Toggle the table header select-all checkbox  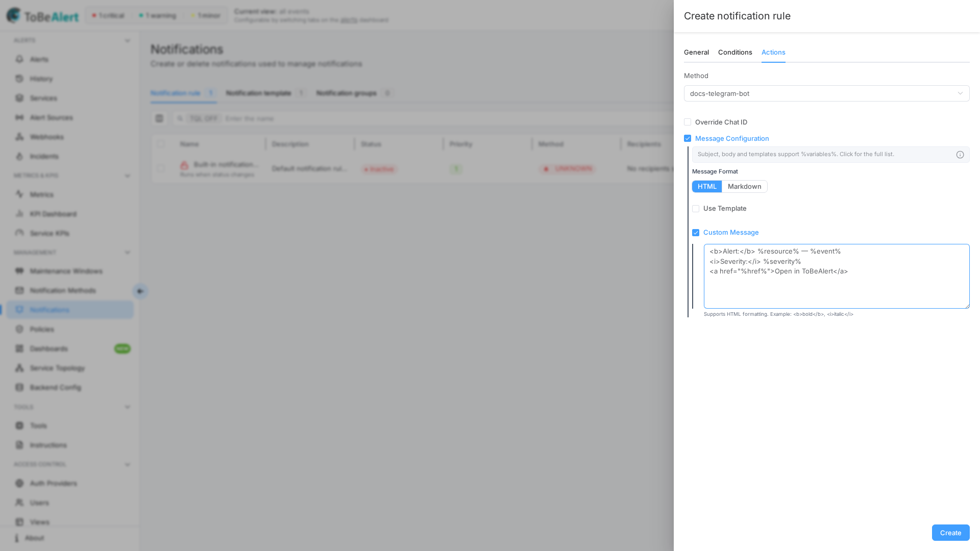(x=161, y=144)
